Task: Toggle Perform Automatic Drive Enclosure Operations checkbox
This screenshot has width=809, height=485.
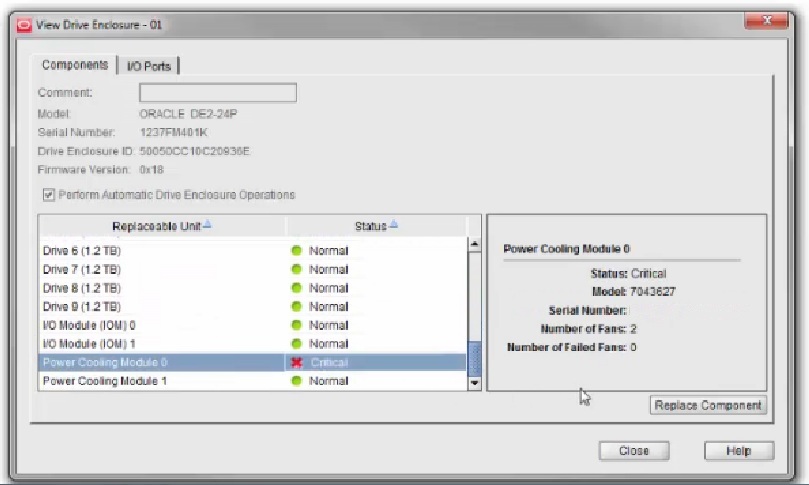Action: point(48,195)
